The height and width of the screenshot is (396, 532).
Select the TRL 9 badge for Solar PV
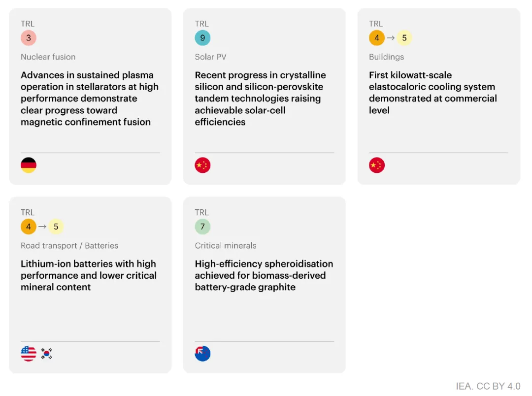pyautogui.click(x=202, y=38)
